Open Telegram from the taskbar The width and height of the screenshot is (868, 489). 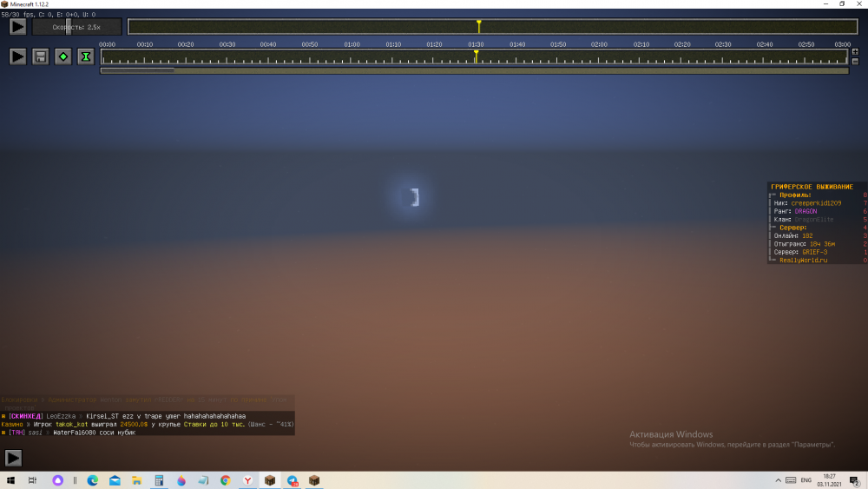point(293,480)
